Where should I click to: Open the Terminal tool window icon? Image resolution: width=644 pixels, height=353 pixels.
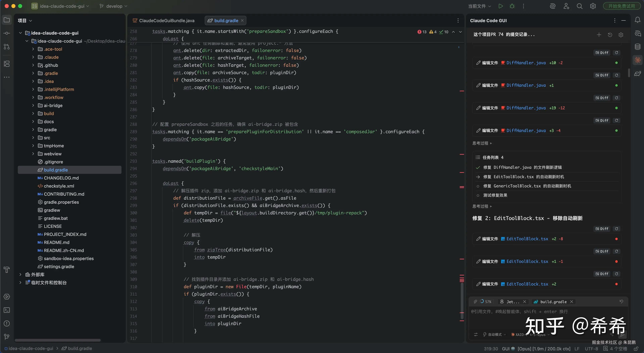click(x=7, y=310)
